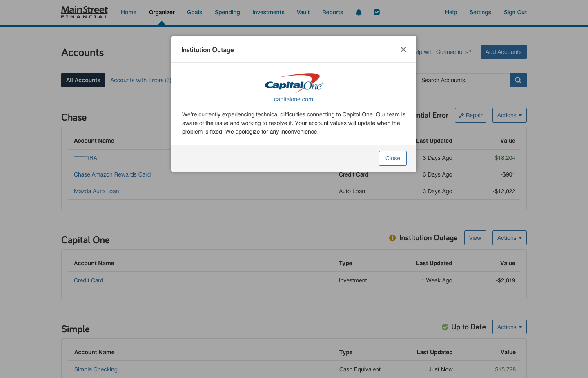Open the Investments menu item
This screenshot has width=588, height=378.
point(268,12)
